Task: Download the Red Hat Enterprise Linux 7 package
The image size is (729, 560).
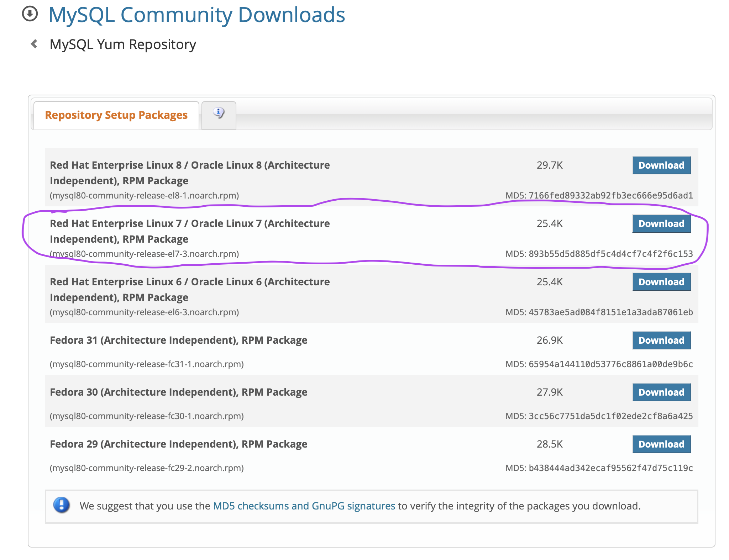Action: point(661,224)
